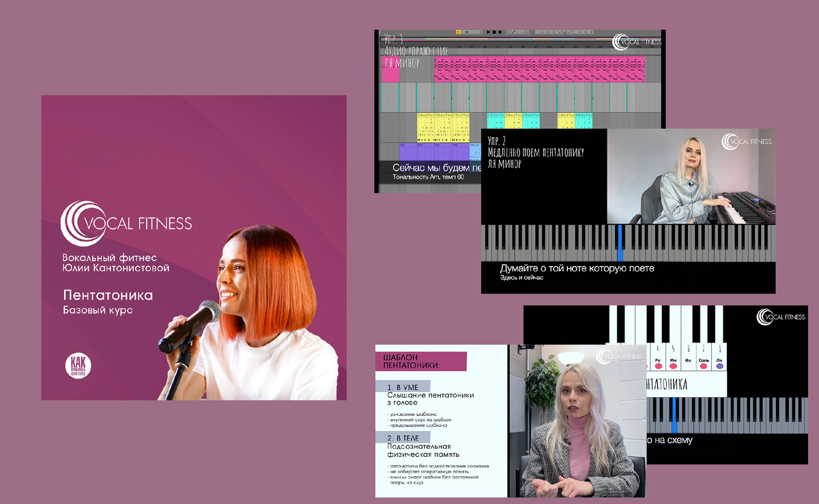Click the 'Упр. 2' label
The height and width of the screenshot is (504, 819).
tap(498, 140)
